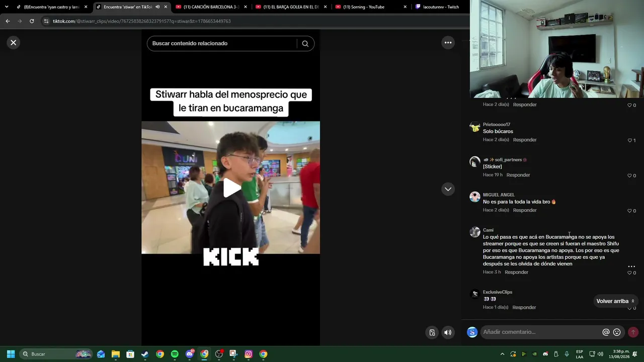Insert an @ mention in the comment
This screenshot has height=362, width=644.
pyautogui.click(x=606, y=332)
